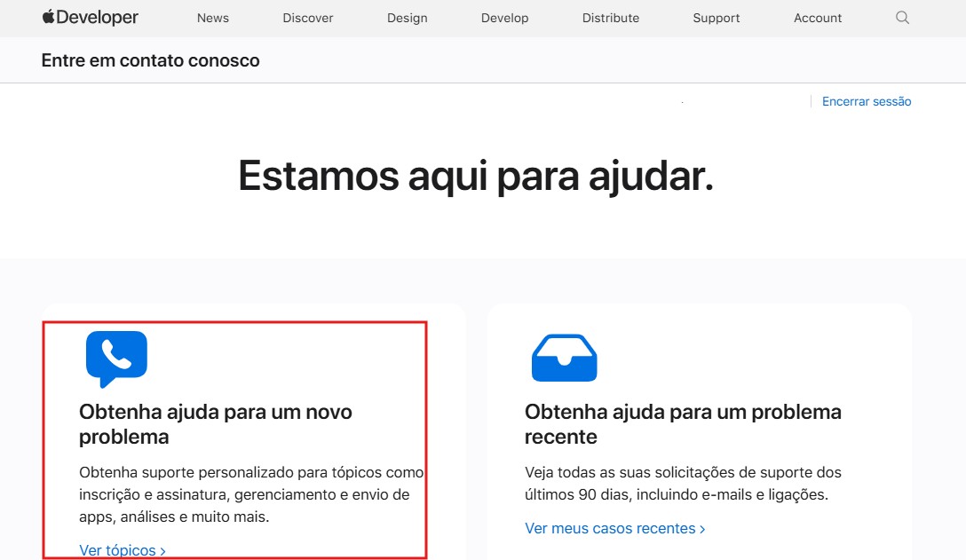Navigate to Distribute in the header
This screenshot has width=966, height=560.
(x=610, y=18)
